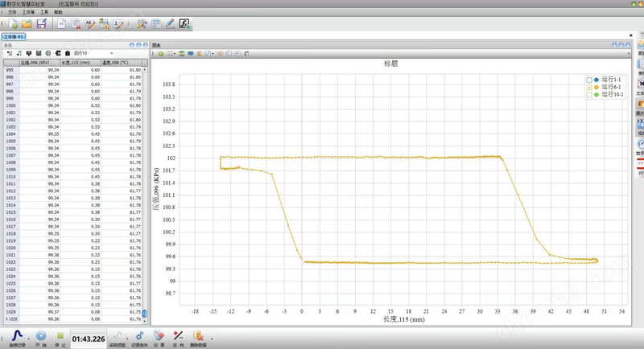Open dropdown arrow of chart toolbar checkbox icon
This screenshot has width=644, height=349.
pos(213,54)
